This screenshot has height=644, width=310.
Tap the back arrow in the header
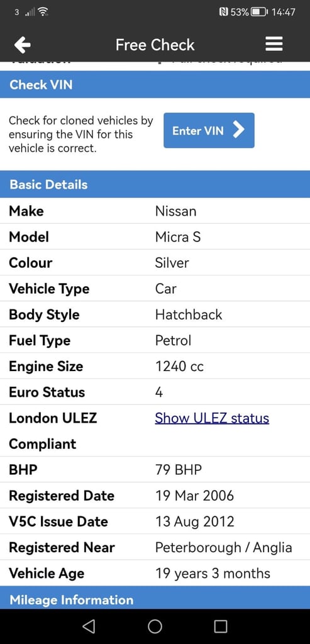(x=22, y=45)
